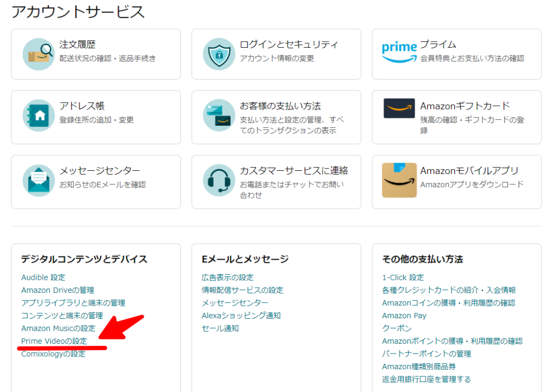Open 1-Click 設定 link
The height and width of the screenshot is (392, 555).
(403, 278)
